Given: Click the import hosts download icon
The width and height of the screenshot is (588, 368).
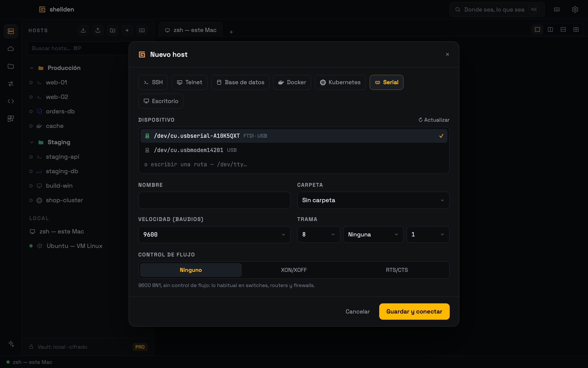Looking at the screenshot, I should pos(83,30).
